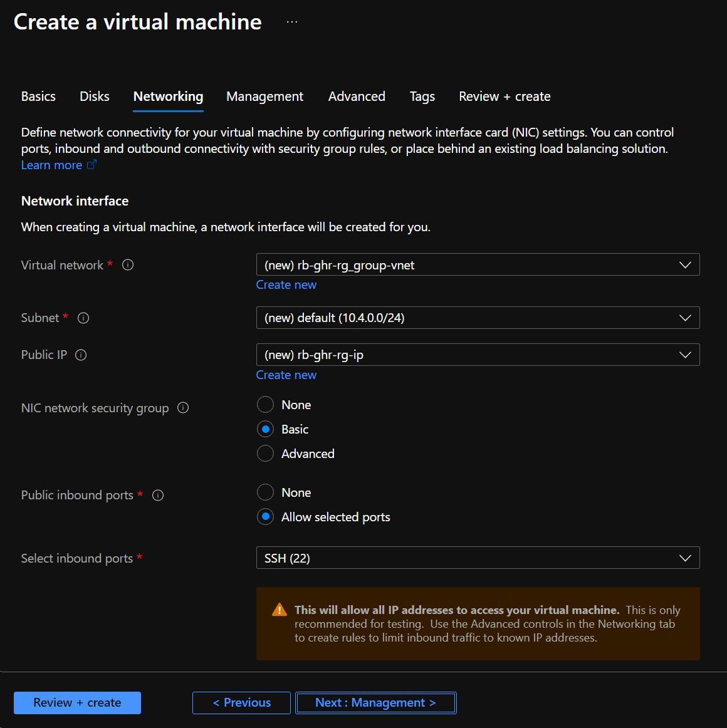This screenshot has width=727, height=728.
Task: Click the Review + create button
Action: tap(77, 702)
